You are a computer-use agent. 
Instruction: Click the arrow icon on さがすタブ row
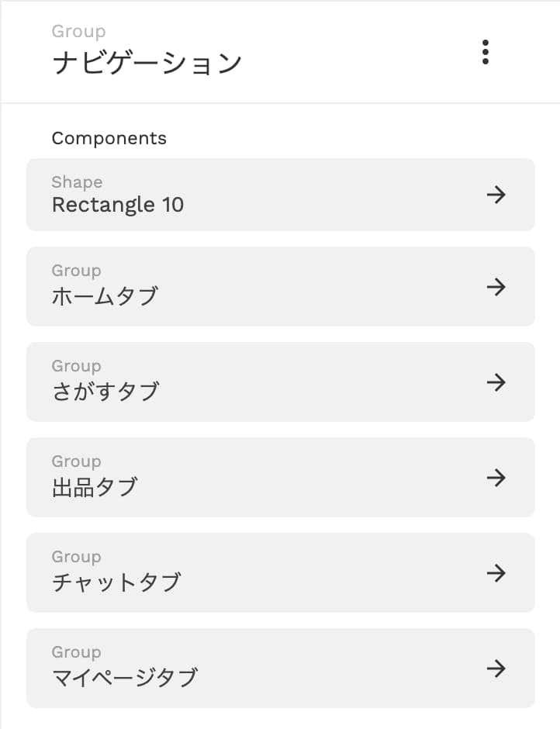(496, 382)
